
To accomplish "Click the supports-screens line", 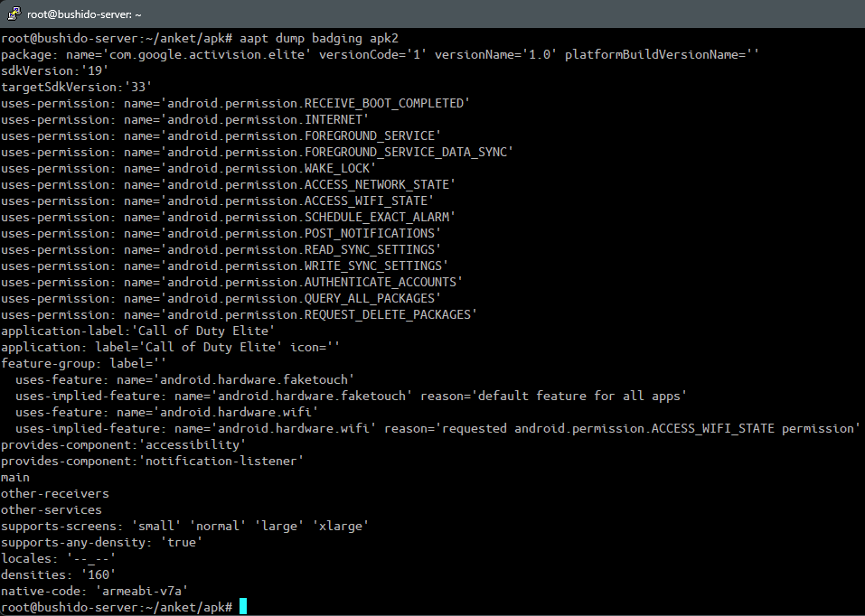I will point(184,526).
